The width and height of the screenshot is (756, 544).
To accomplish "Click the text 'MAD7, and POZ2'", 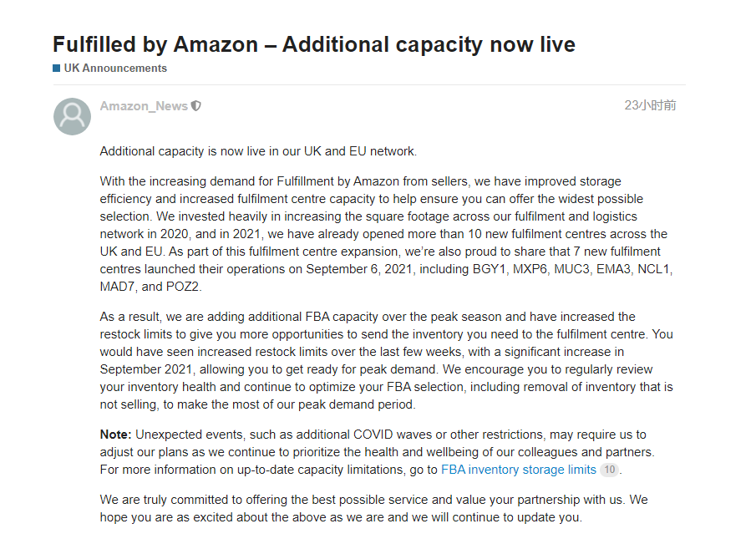I will (x=150, y=287).
